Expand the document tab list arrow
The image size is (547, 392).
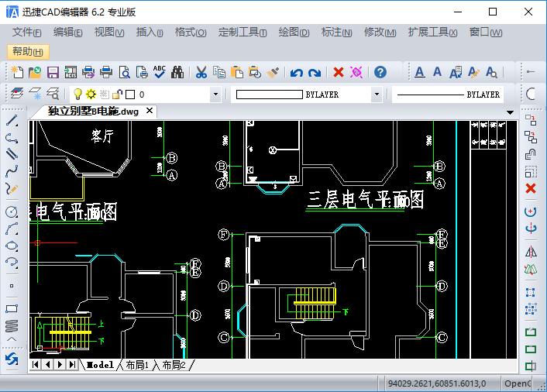[x=510, y=112]
